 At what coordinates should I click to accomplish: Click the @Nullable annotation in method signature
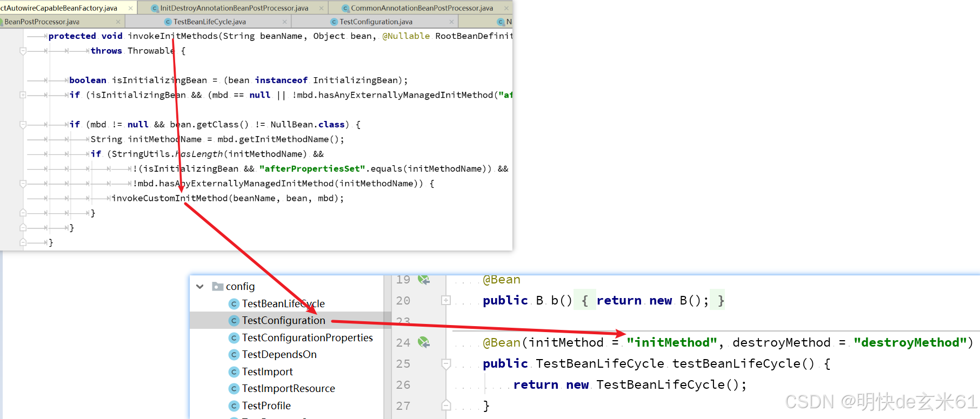pos(406,36)
